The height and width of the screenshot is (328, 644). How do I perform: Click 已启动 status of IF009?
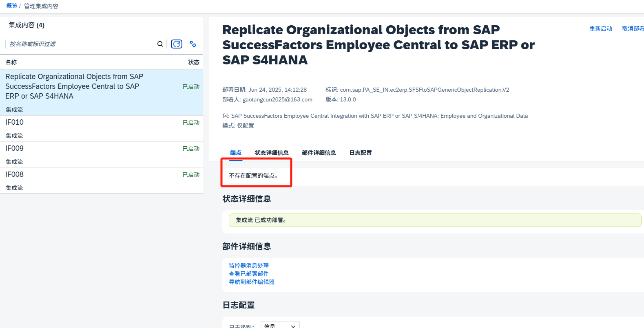(191, 149)
